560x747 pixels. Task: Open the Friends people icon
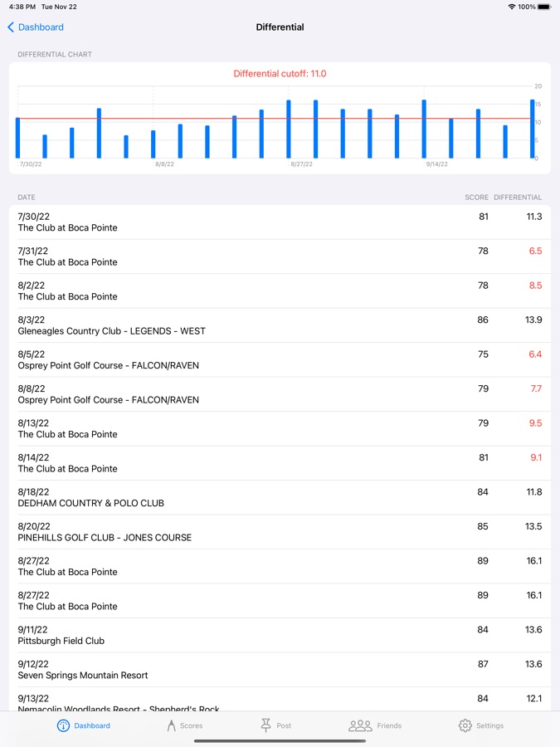[x=360, y=725]
